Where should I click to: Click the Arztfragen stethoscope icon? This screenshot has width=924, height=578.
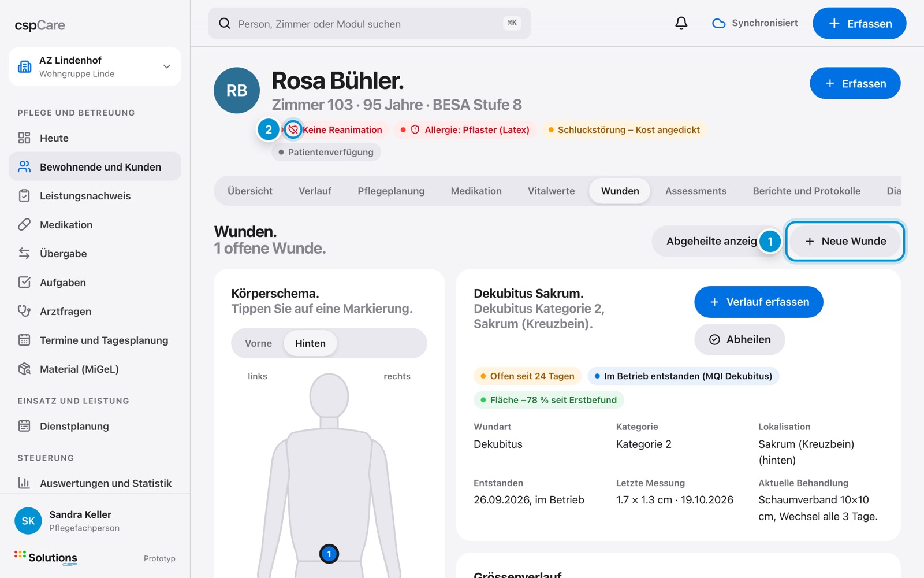click(x=24, y=311)
